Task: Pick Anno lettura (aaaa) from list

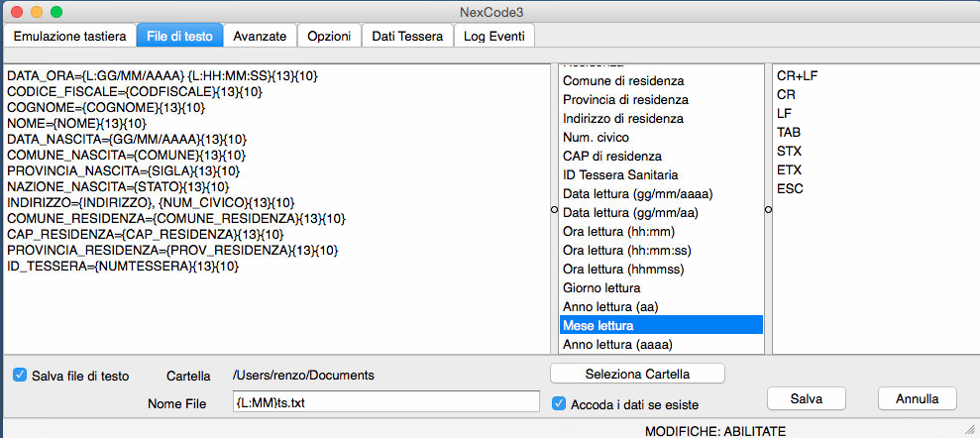Action: click(x=617, y=344)
